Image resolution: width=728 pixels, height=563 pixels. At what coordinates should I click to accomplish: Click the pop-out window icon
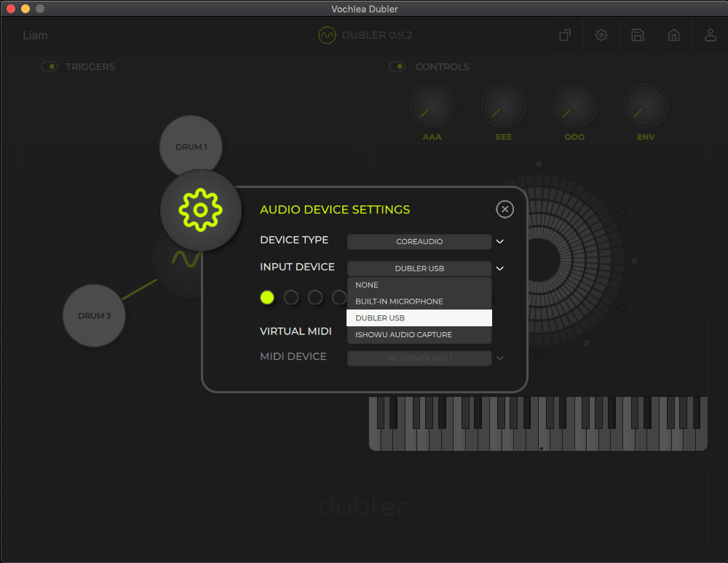[x=565, y=35]
